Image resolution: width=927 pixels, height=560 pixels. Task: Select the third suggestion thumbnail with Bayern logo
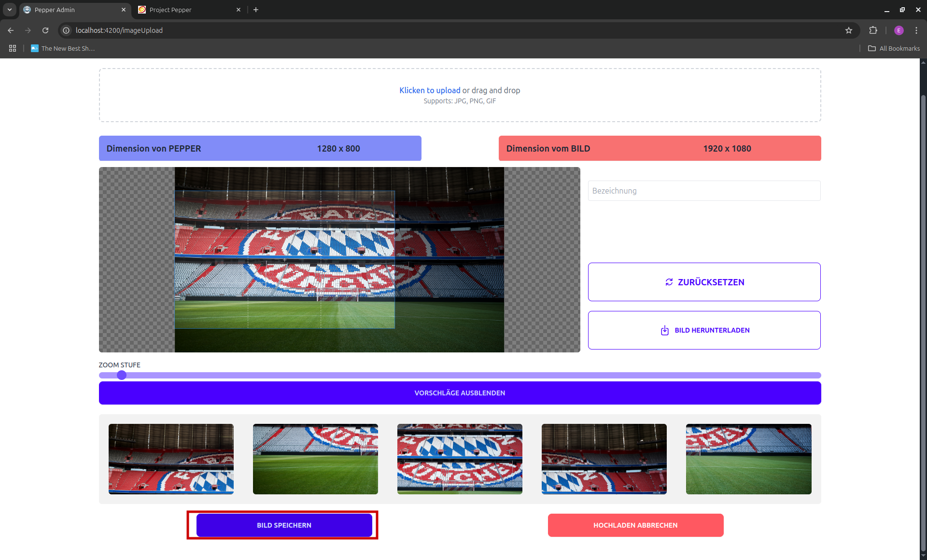click(x=460, y=459)
